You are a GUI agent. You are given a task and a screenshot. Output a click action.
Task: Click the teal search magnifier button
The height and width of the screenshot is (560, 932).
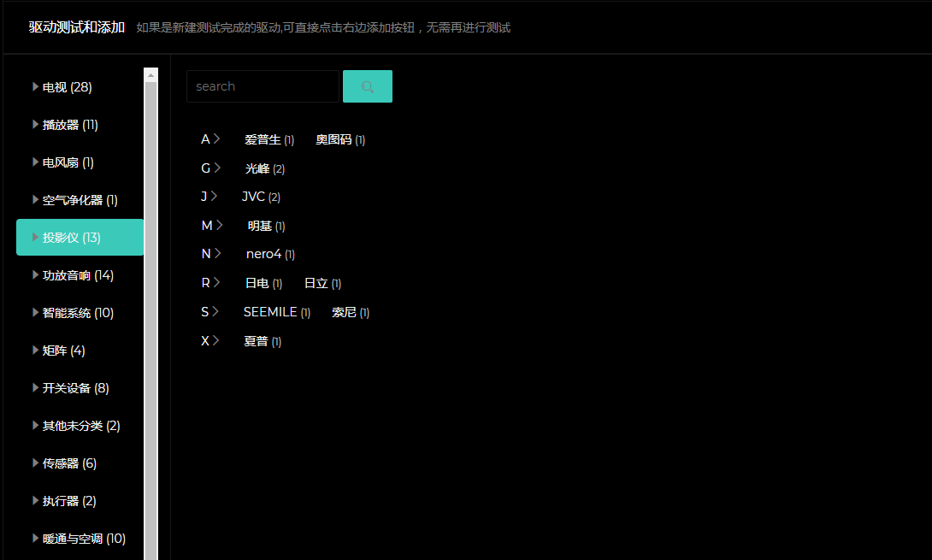coord(368,86)
